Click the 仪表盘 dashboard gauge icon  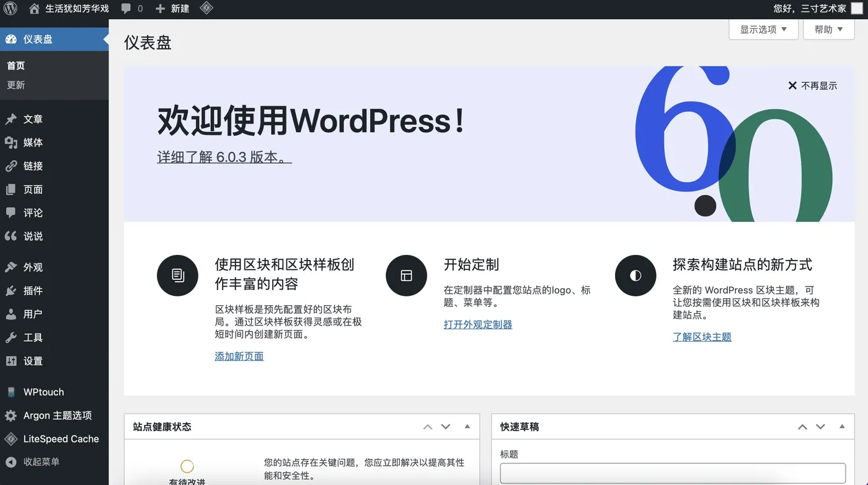[11, 39]
